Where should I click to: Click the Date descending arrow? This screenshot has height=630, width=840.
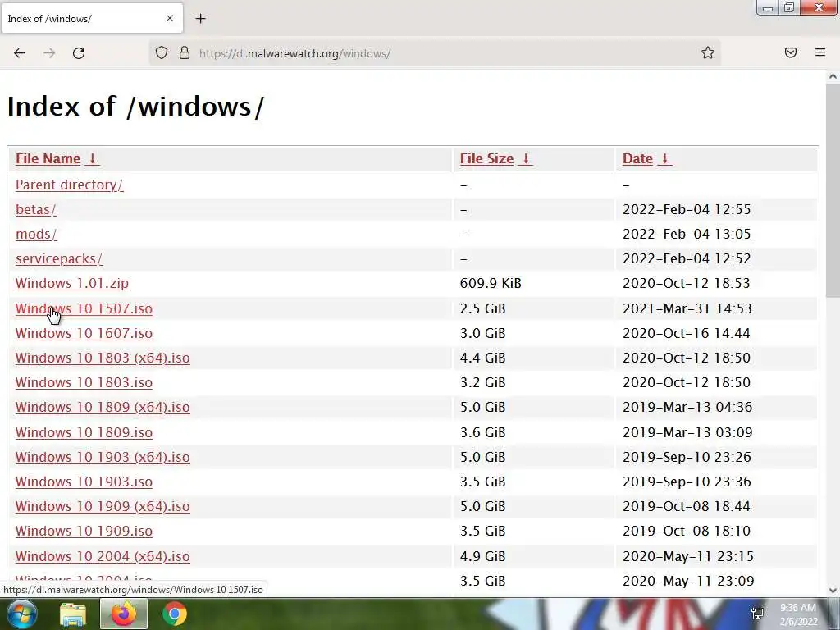[x=664, y=158]
